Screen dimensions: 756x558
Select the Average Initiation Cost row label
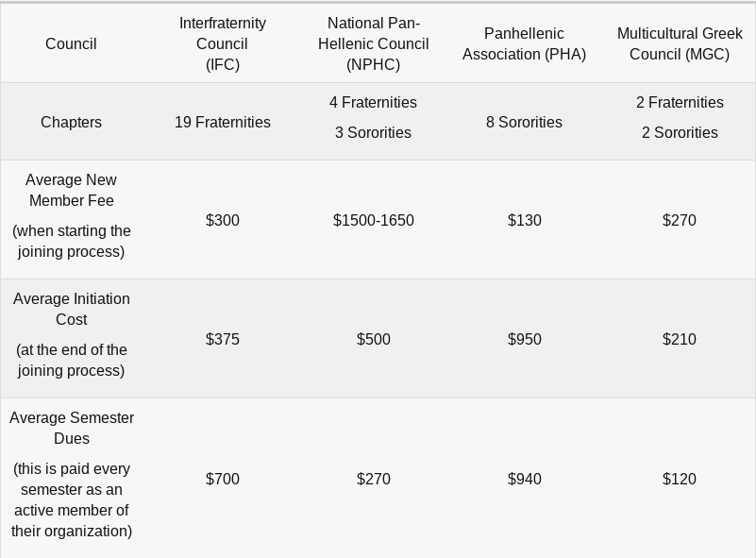[72, 309]
